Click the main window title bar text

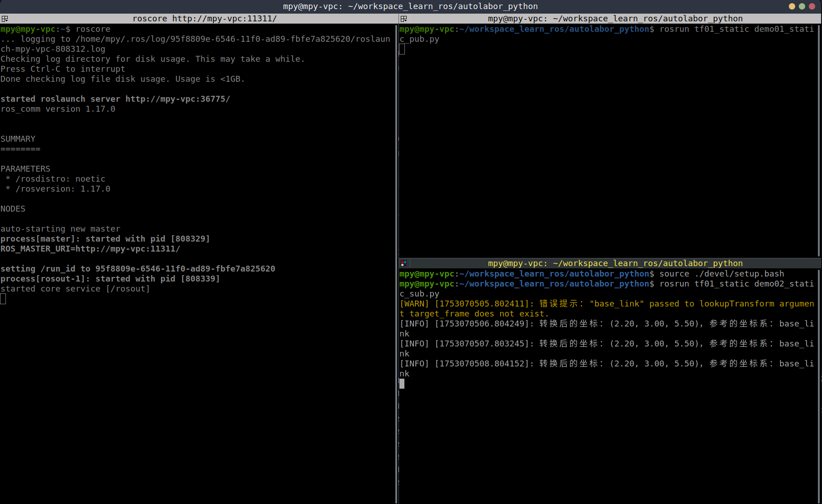[x=410, y=6]
